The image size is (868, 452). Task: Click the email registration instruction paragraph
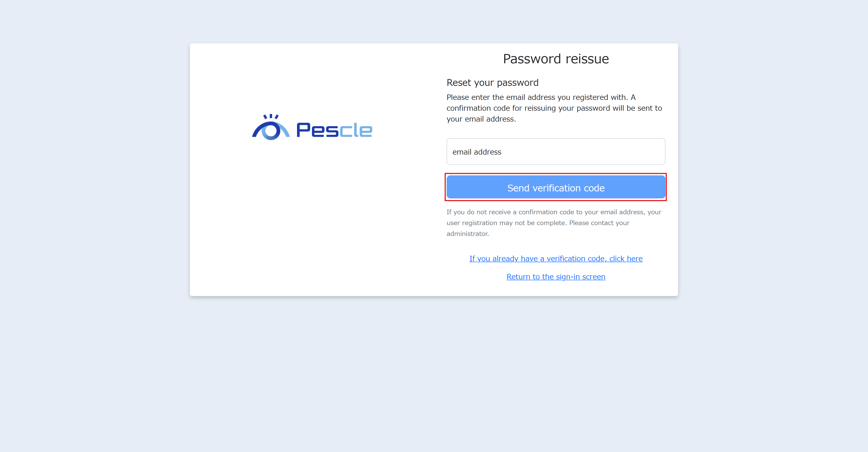coord(554,108)
